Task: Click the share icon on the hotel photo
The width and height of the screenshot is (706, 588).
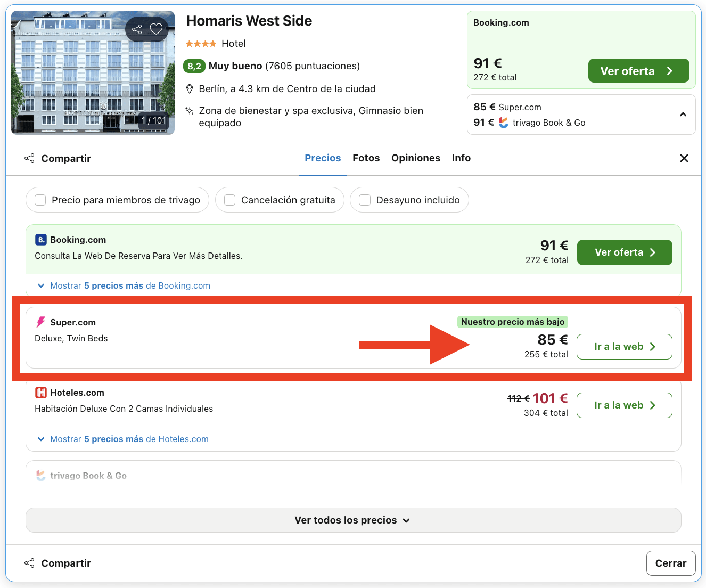Action: coord(138,29)
